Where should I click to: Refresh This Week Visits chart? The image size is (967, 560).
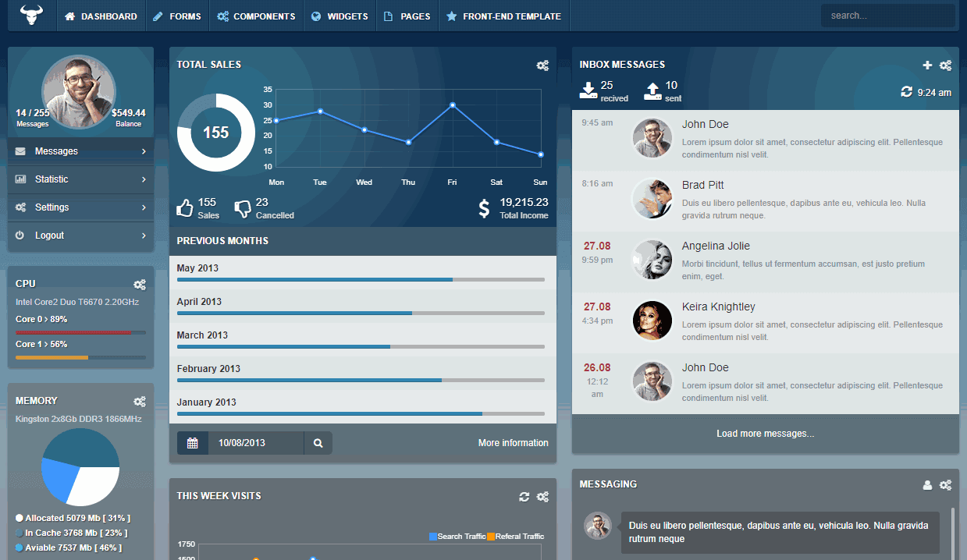coord(524,497)
